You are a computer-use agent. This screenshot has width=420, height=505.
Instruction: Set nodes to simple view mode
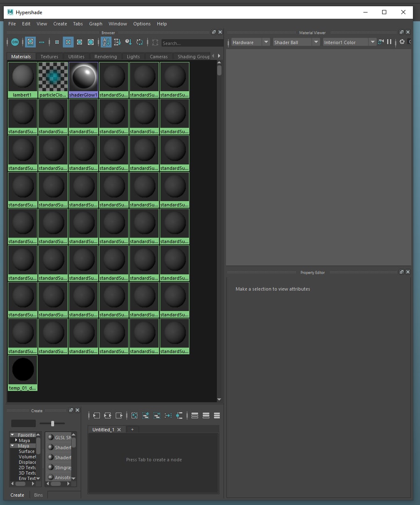194,415
